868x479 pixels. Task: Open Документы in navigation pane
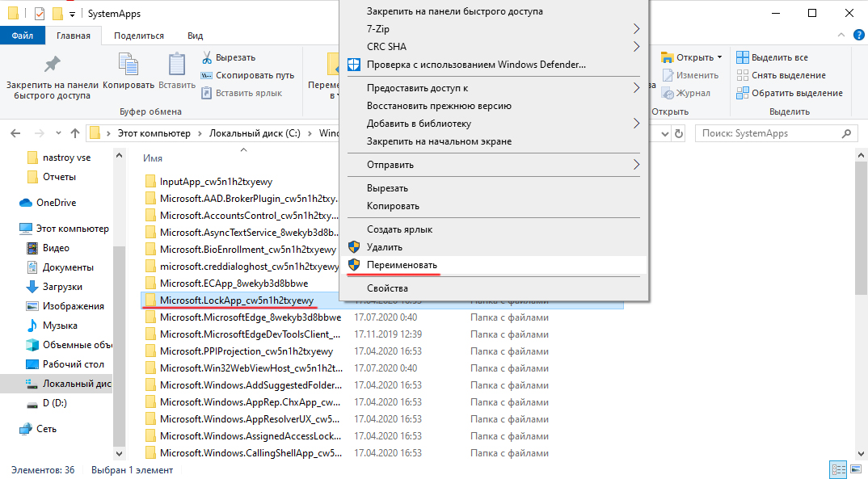60,267
